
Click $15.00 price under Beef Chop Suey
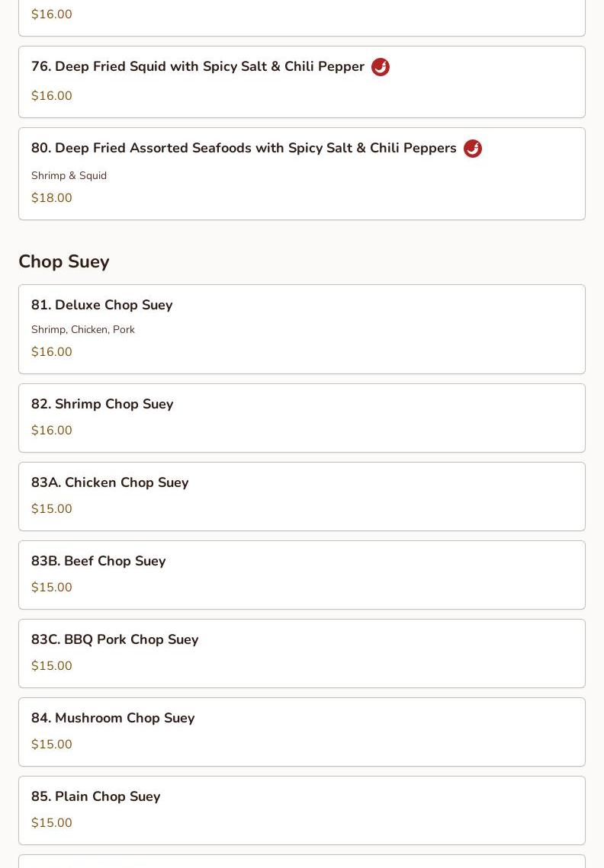52,588
